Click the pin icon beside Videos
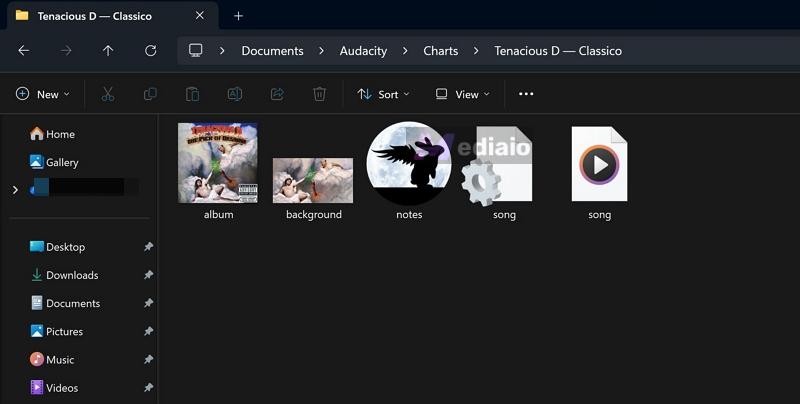Screen dimensions: 800x404 (x=148, y=388)
